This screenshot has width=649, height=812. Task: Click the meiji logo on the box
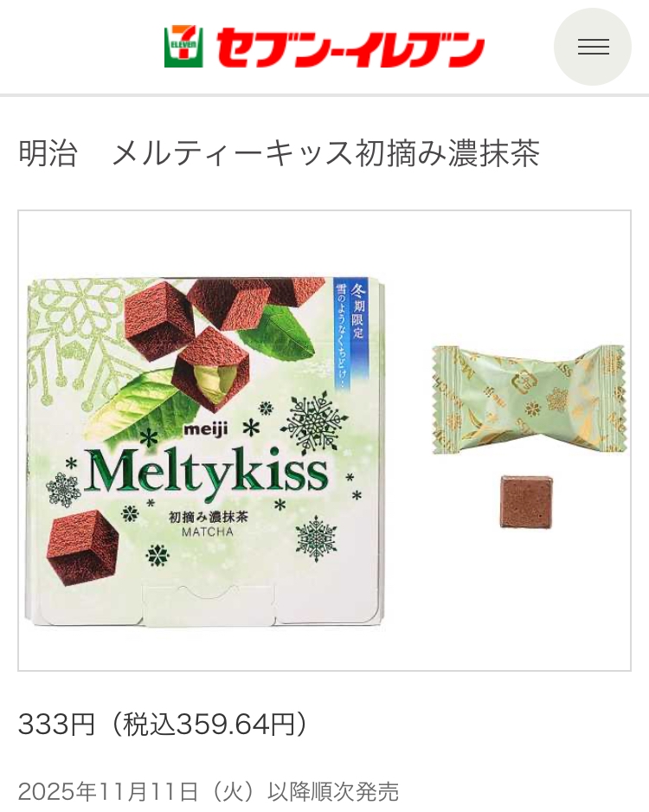tap(205, 429)
